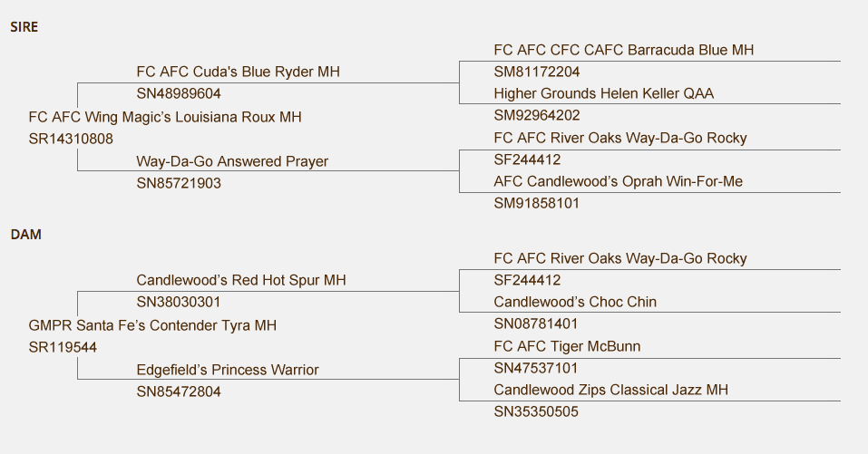Select FC AFC CFC CAFC Barracuda Blue MH
This screenshot has width=868, height=454.
624,50
